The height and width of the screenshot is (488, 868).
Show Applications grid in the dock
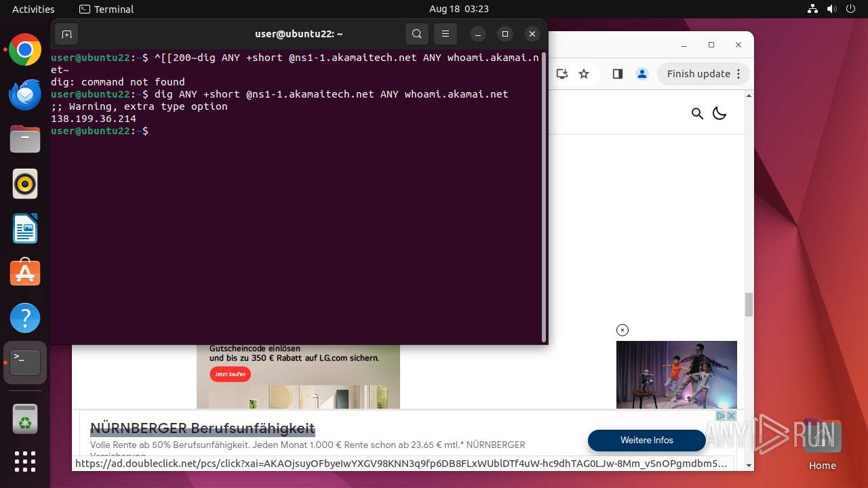25,462
